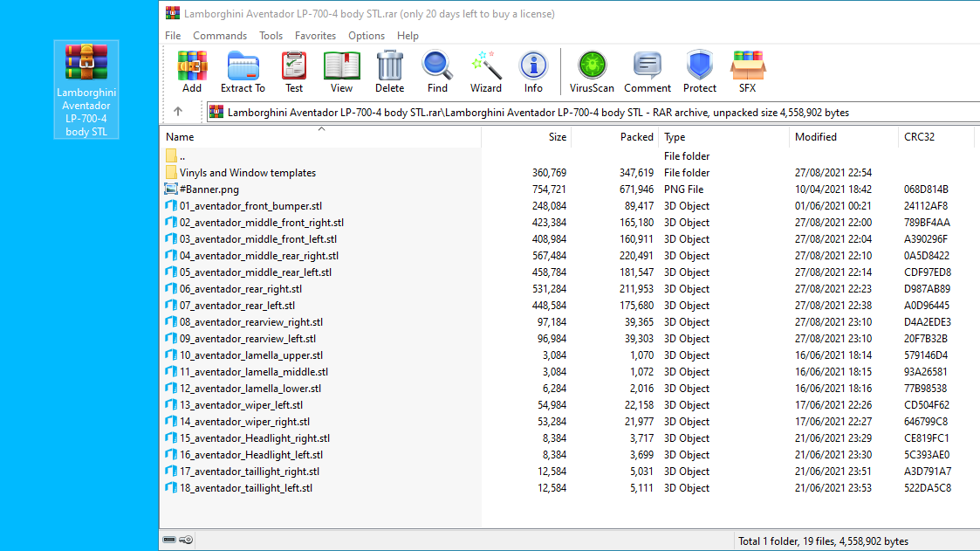
Task: Open the Comment tool
Action: (647, 72)
